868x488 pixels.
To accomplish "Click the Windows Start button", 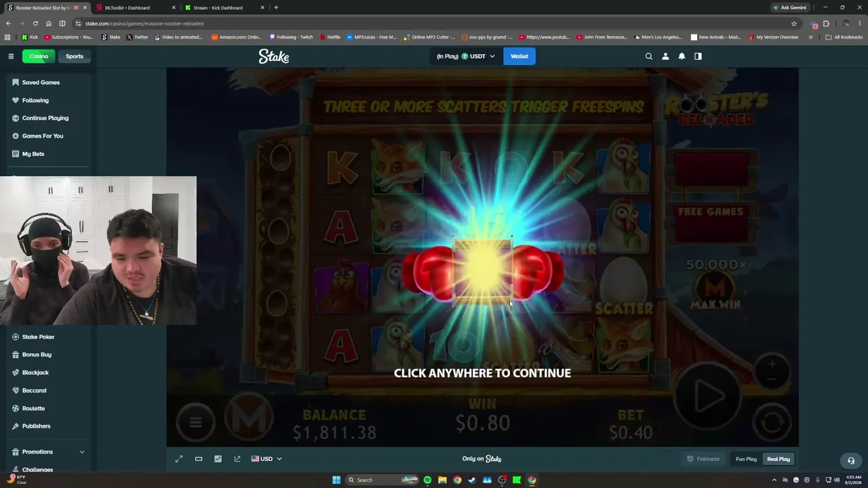I will [336, 480].
